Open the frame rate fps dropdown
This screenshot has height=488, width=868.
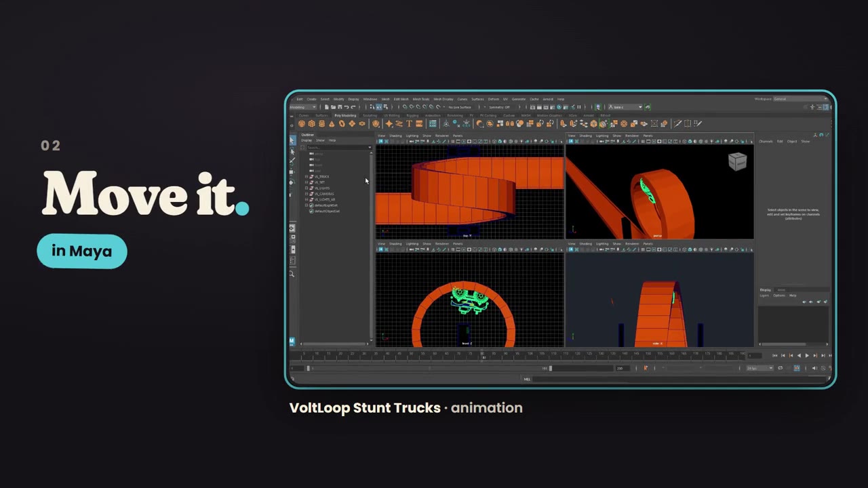point(760,368)
